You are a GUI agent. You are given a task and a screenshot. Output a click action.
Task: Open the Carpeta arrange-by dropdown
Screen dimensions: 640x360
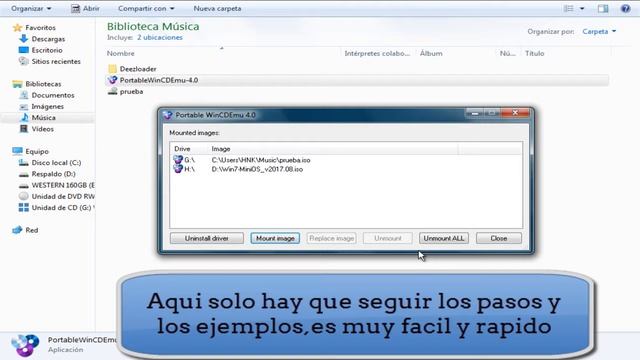point(599,31)
